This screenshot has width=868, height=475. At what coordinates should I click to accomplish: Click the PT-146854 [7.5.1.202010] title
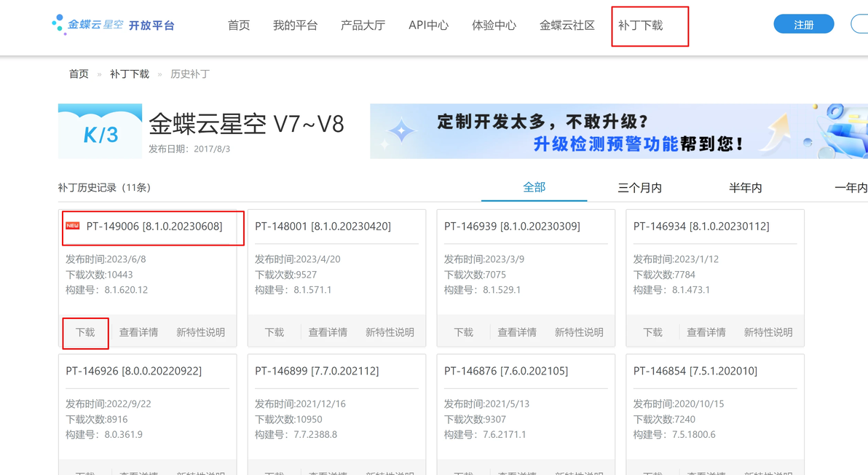[x=695, y=371]
